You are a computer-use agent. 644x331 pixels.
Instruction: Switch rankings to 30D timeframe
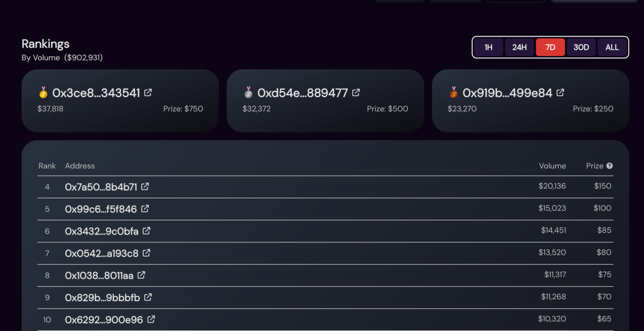pyautogui.click(x=581, y=47)
